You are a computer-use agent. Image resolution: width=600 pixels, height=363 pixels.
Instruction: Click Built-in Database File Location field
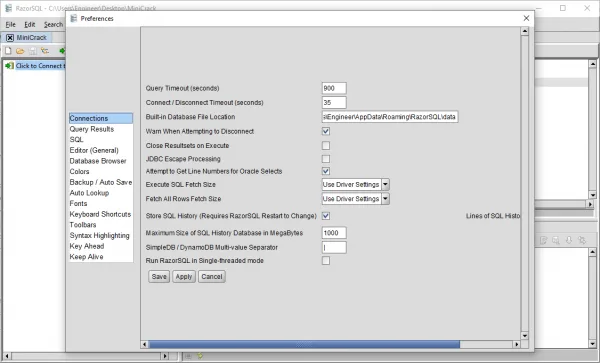(390, 117)
